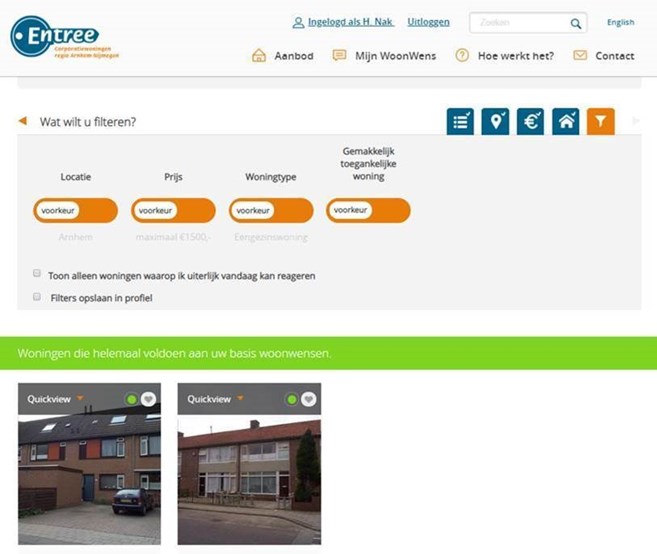Open the Aanbod menu item
This screenshot has height=554, width=657.
coord(282,56)
